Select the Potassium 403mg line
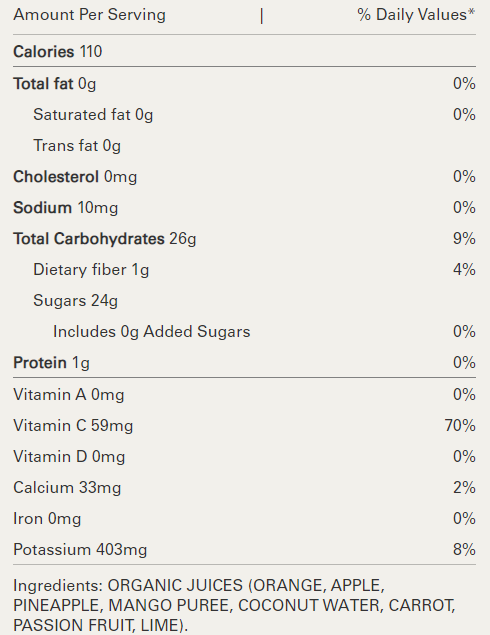This screenshot has width=490, height=635. (244, 550)
